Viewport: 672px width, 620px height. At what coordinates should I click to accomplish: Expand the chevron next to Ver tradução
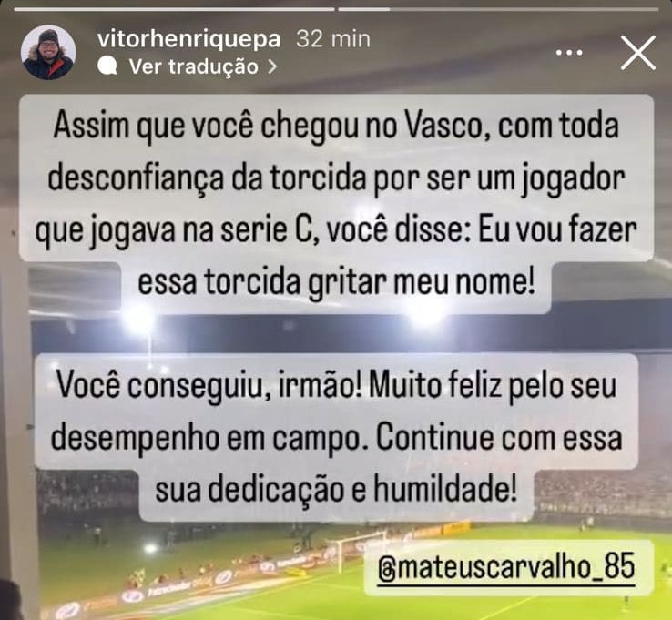pos(272,66)
